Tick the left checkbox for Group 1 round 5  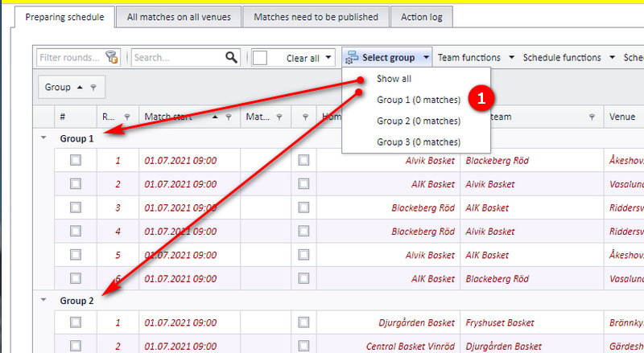pos(76,255)
